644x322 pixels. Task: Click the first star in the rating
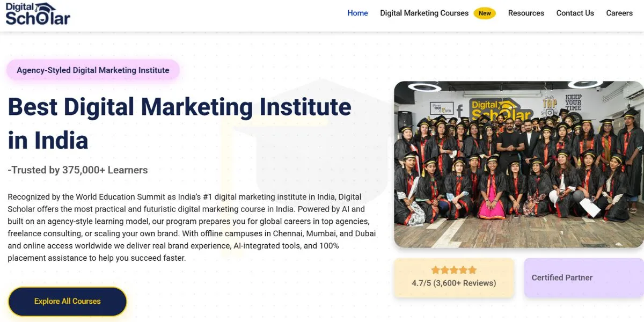(436, 270)
